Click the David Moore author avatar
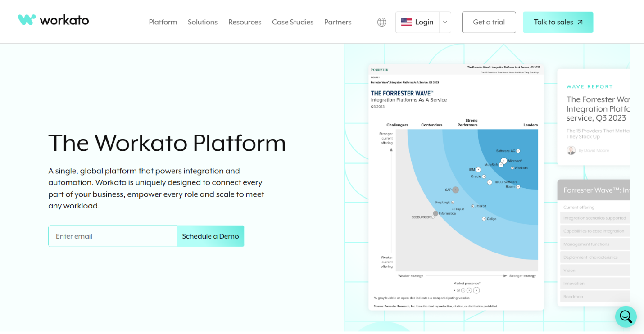644x334 pixels. [571, 150]
